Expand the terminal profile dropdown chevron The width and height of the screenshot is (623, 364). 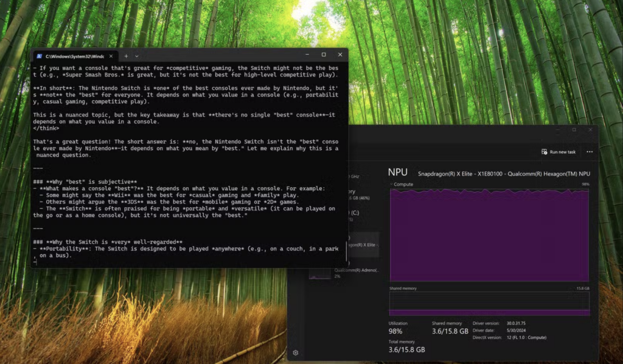pyautogui.click(x=137, y=56)
